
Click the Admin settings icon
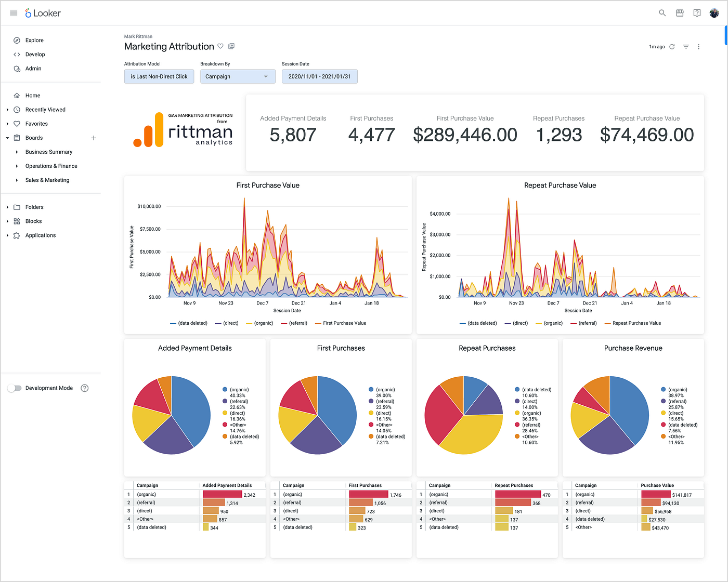pos(17,68)
